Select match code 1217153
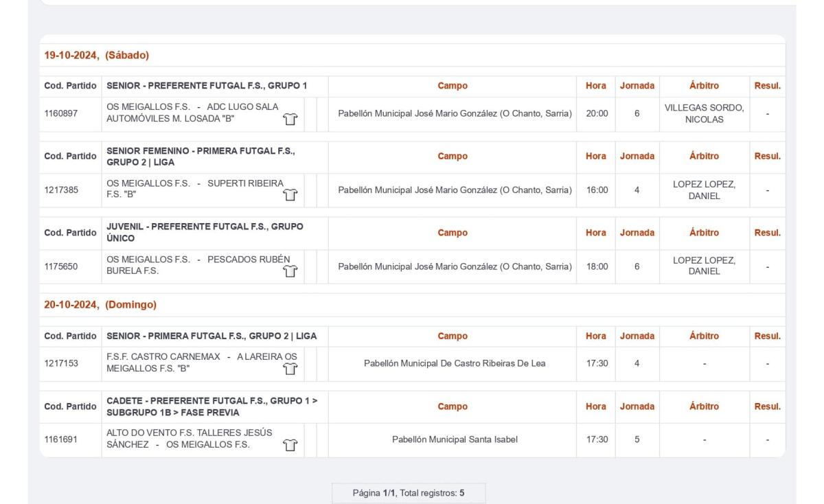This screenshot has width=824, height=504. pyautogui.click(x=61, y=364)
